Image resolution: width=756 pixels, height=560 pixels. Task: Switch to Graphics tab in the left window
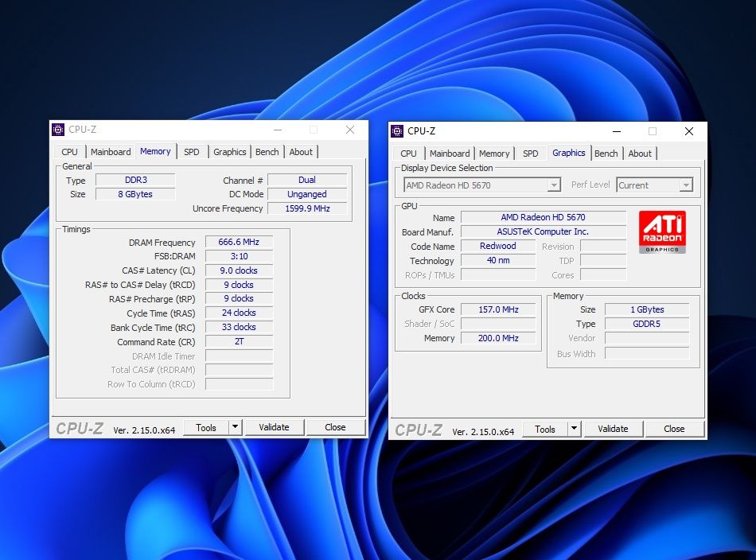229,152
